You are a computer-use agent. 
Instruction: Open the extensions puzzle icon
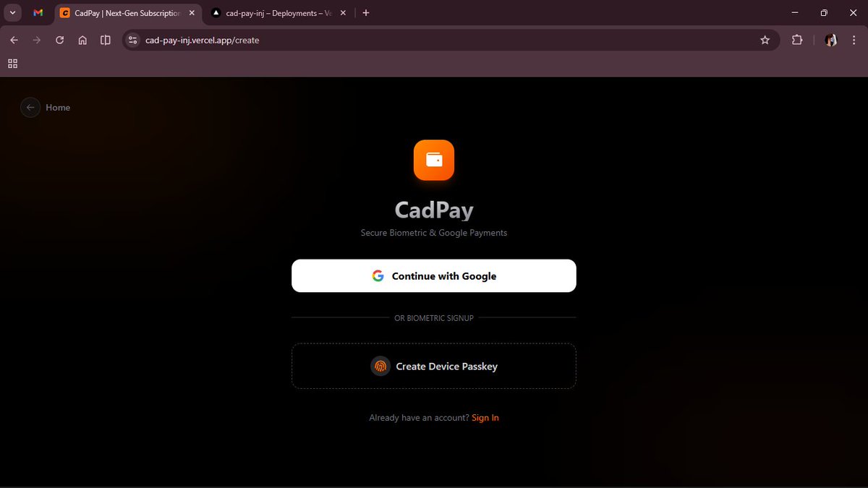tap(797, 40)
